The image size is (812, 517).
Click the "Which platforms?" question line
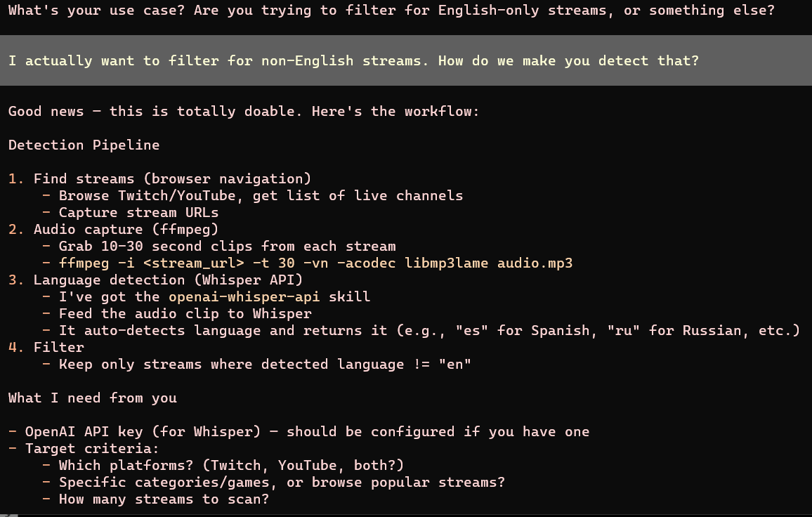point(231,466)
